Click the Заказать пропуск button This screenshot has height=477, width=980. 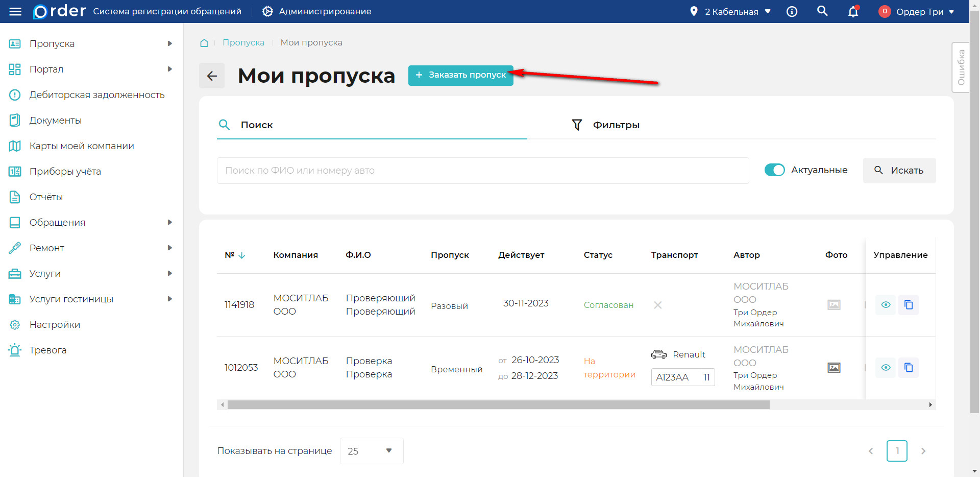(460, 75)
